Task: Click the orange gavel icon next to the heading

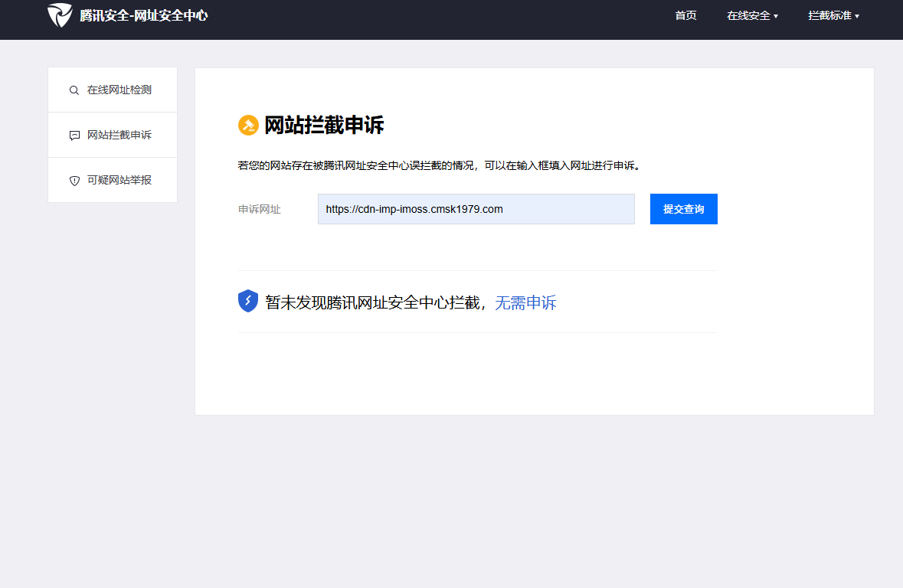Action: tap(248, 125)
